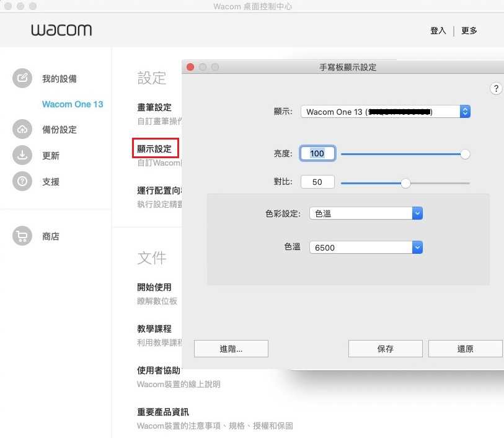Click the 亮度 value field showing 100
This screenshot has height=438, width=504.
point(317,153)
